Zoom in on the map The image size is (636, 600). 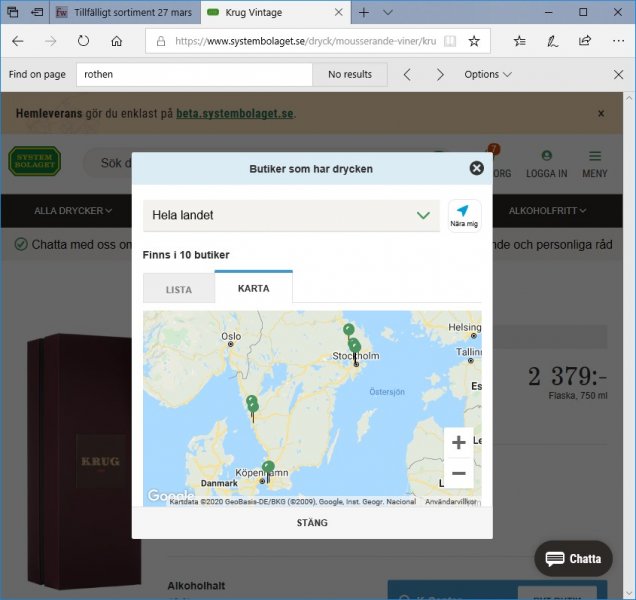458,442
